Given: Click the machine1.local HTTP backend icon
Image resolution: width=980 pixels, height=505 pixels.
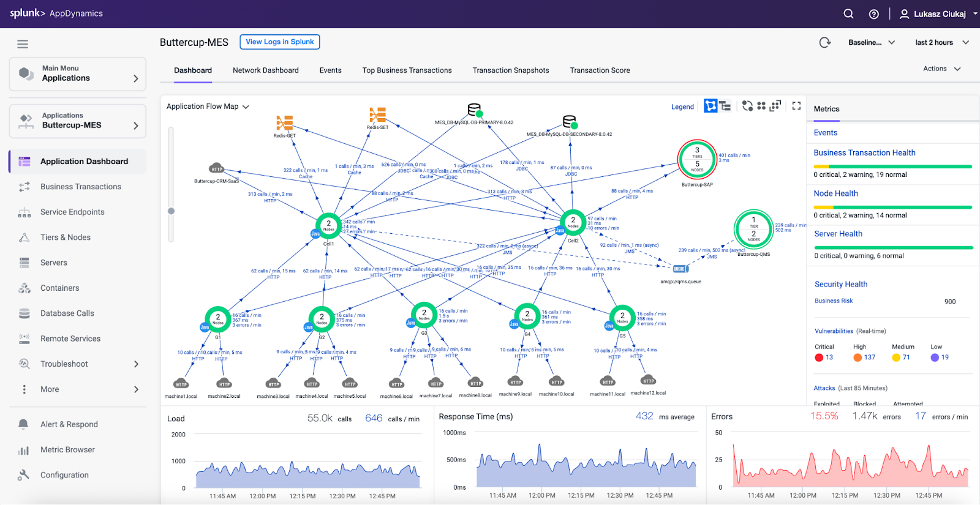Looking at the screenshot, I should (x=181, y=384).
